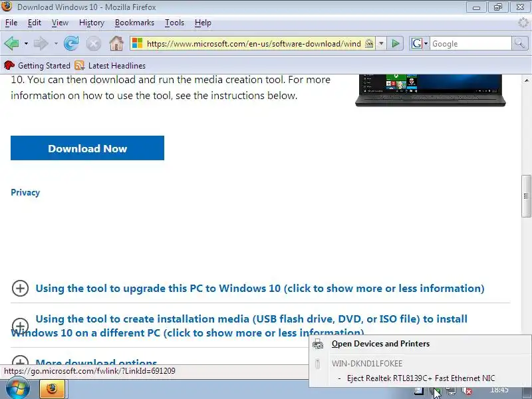
Task: Open the Tools menu
Action: pyautogui.click(x=174, y=23)
